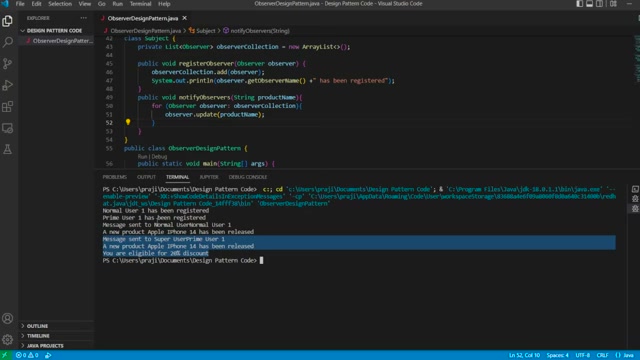The width and height of the screenshot is (640, 360).
Task: Click the Run code lens above main
Action: pyautogui.click(x=142, y=156)
